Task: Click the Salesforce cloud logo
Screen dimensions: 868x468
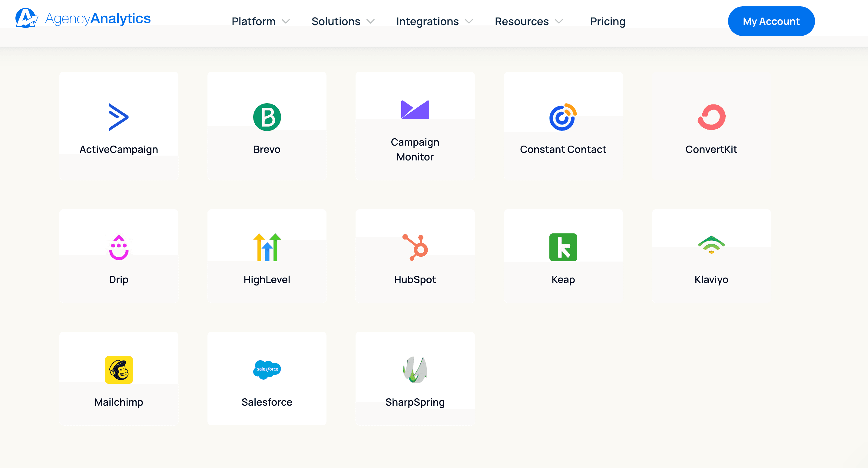Action: 267,369
